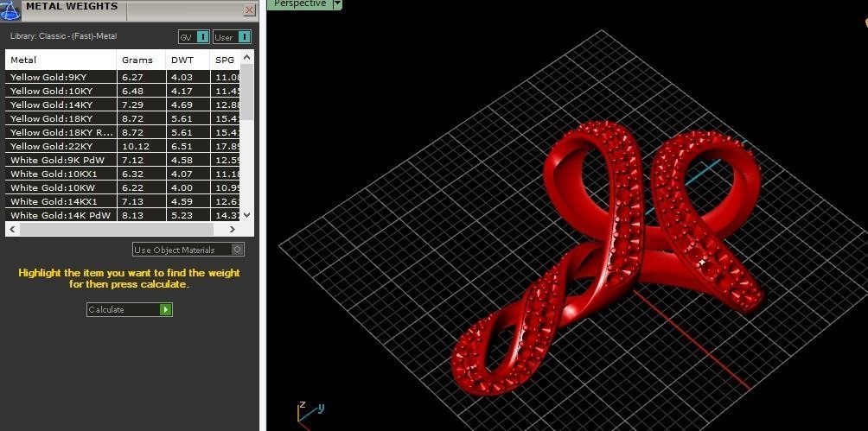The height and width of the screenshot is (431, 868).
Task: Toggle Use Object Materials option
Action: pos(188,250)
